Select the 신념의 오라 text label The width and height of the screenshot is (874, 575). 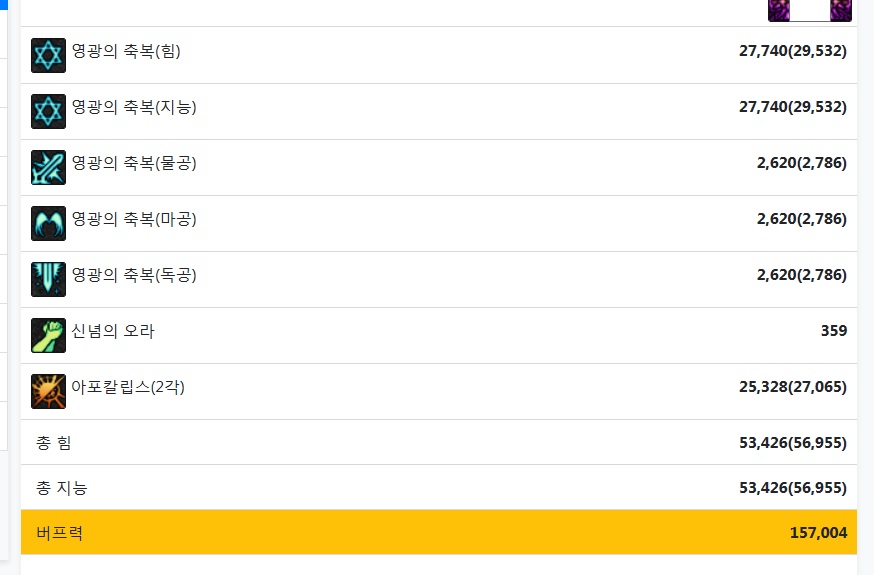coord(113,331)
